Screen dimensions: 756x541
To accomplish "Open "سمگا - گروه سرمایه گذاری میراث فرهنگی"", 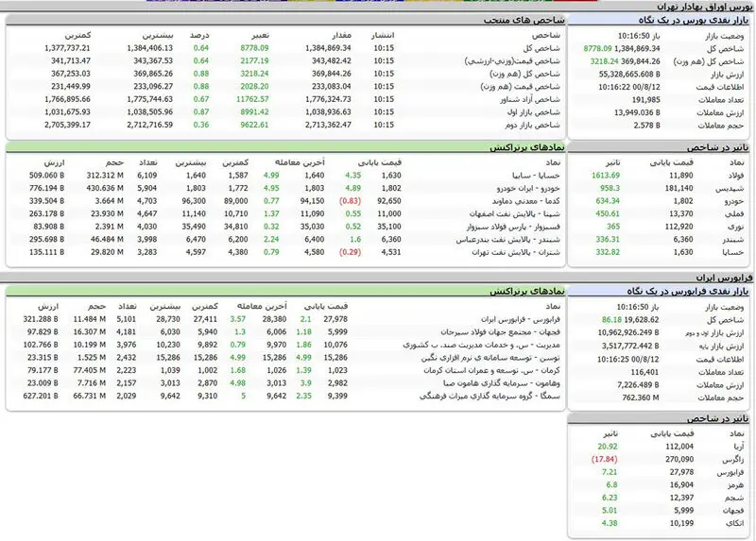I will click(x=490, y=396).
